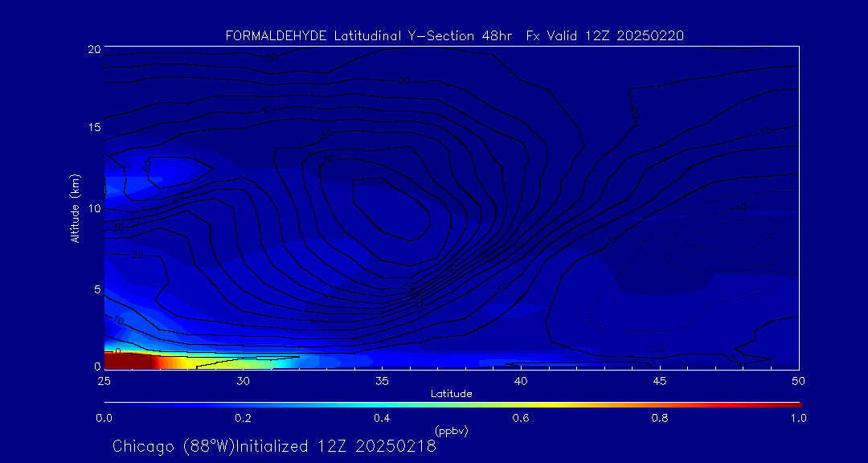Click the altitude axis tick label "20"
Viewport: 868px width, 463px height.
pyautogui.click(x=94, y=49)
